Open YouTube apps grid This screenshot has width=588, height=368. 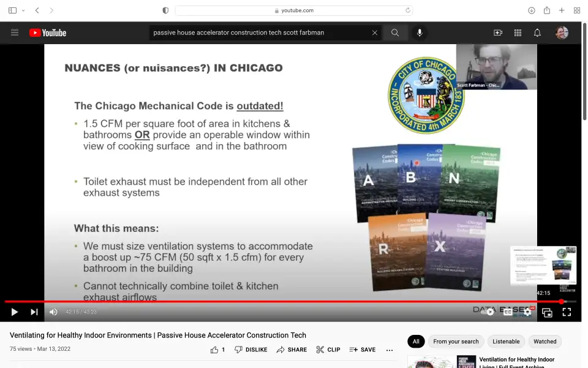coord(518,33)
